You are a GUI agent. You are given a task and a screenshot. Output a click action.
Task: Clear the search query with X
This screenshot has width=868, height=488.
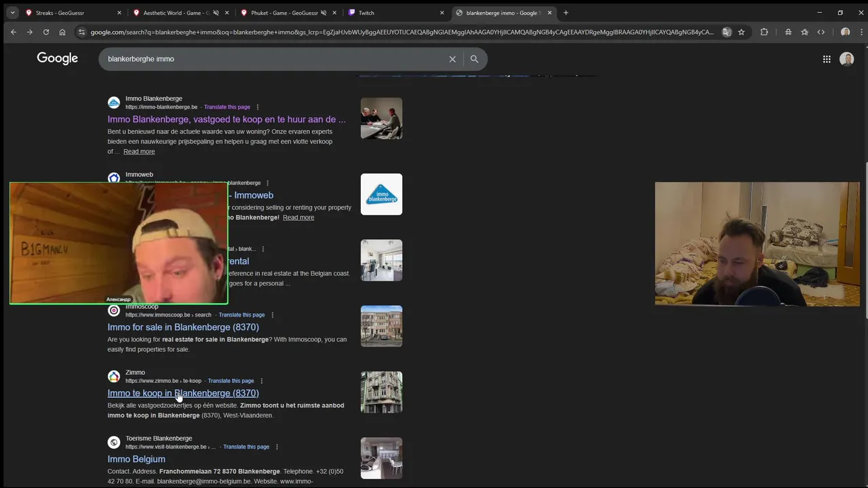click(452, 59)
